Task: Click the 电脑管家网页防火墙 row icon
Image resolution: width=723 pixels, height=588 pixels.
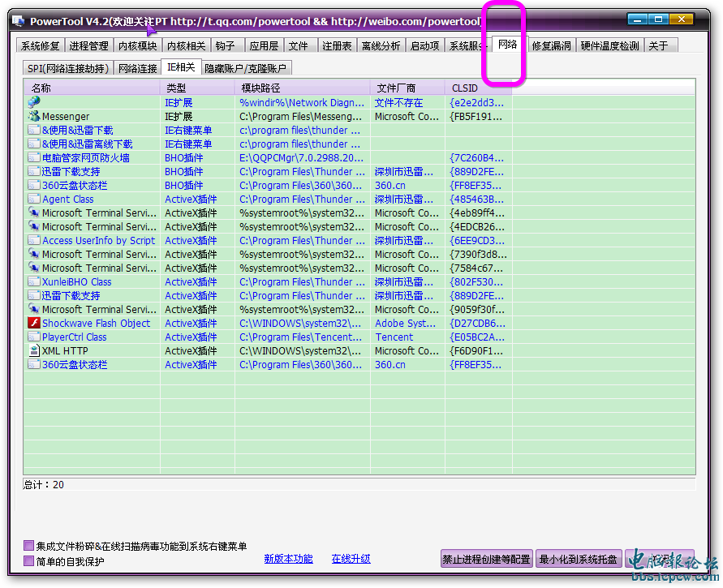Action: pyautogui.click(x=33, y=158)
